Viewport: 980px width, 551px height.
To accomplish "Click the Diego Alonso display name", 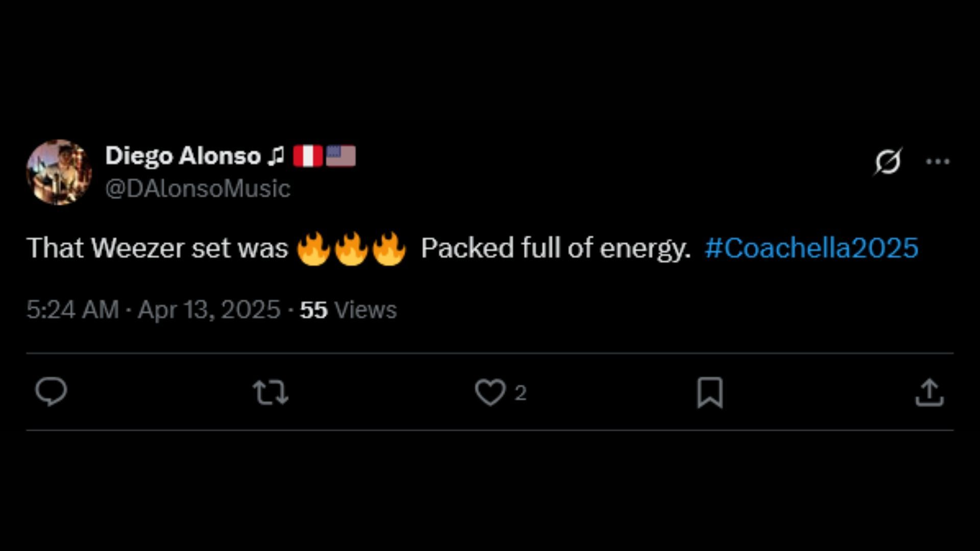I will [183, 156].
